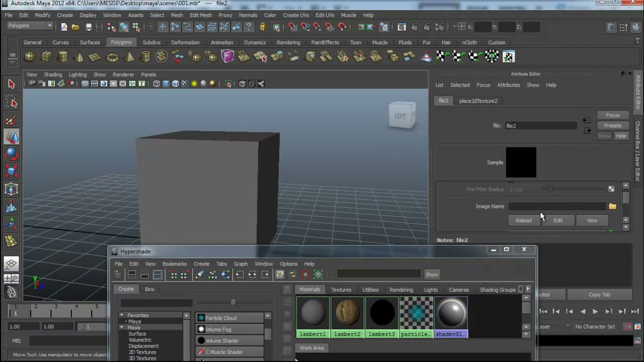Open scene file icon in status line
Screen dimensions: 644x362
pyautogui.click(x=75, y=27)
